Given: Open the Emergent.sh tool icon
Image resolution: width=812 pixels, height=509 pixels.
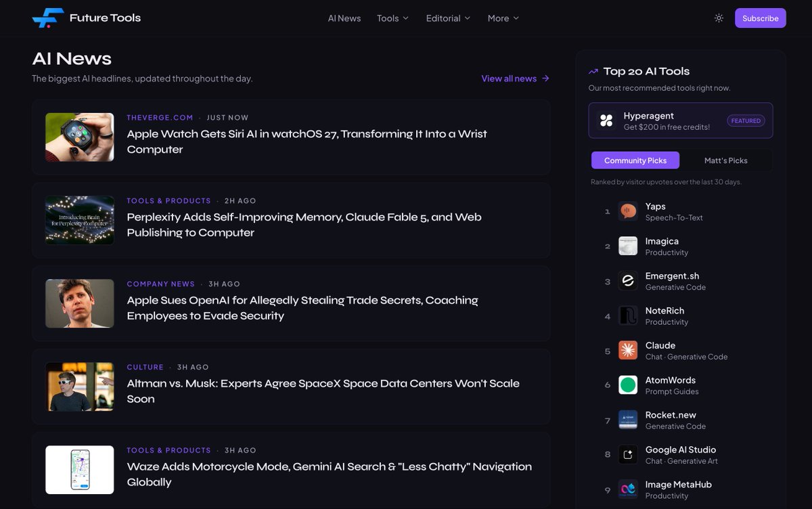Looking at the screenshot, I should 628,281.
